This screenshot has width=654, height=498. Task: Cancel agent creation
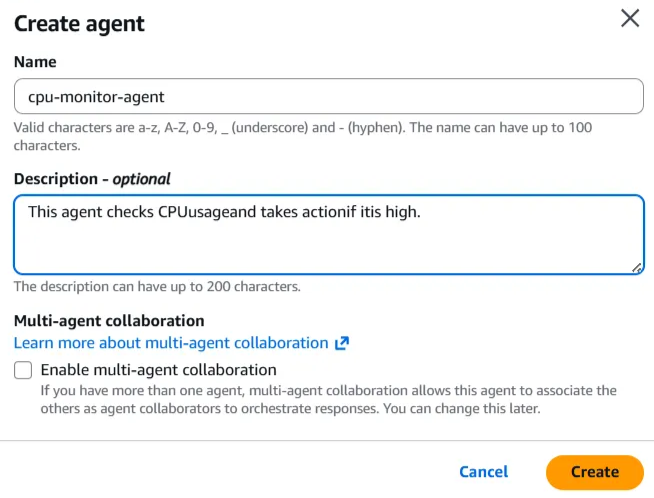(x=484, y=472)
